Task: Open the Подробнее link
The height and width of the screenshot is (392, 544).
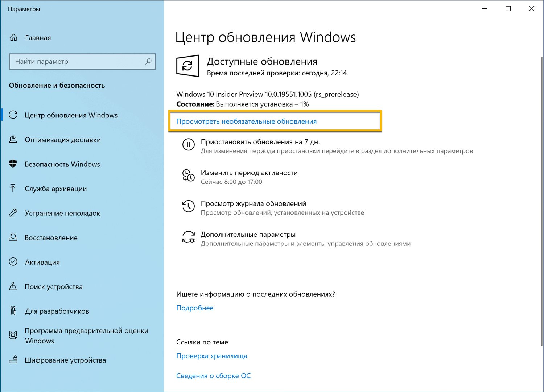Action: pos(195,308)
